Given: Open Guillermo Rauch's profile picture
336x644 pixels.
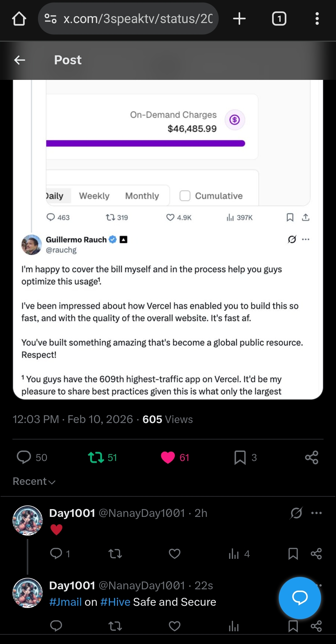Looking at the screenshot, I should coord(31,245).
